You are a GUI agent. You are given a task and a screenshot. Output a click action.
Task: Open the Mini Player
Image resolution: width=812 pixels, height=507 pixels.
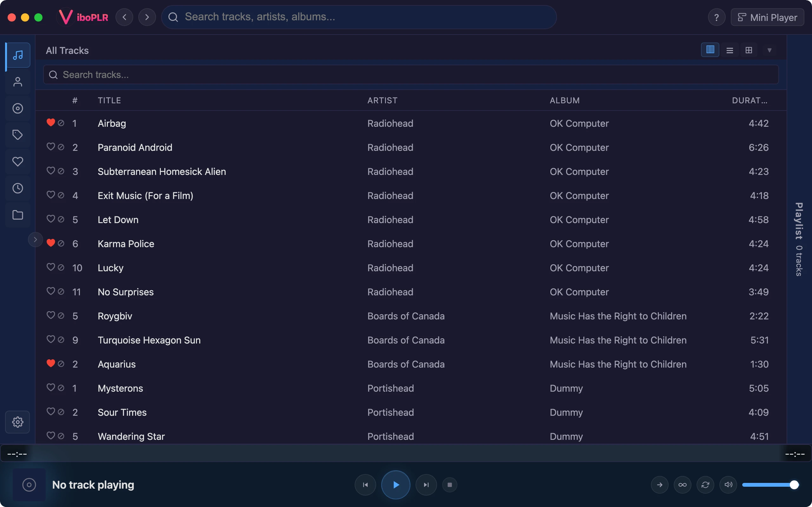tap(767, 17)
